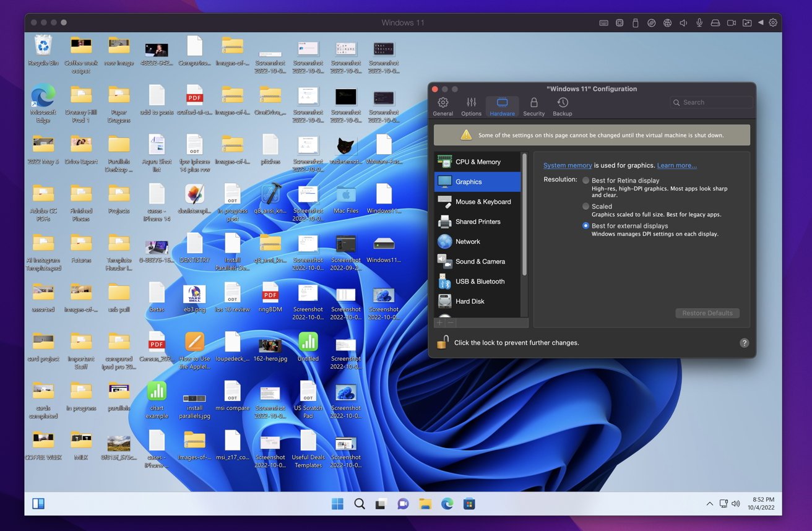Select Shared Printers in hardware list

(x=478, y=222)
